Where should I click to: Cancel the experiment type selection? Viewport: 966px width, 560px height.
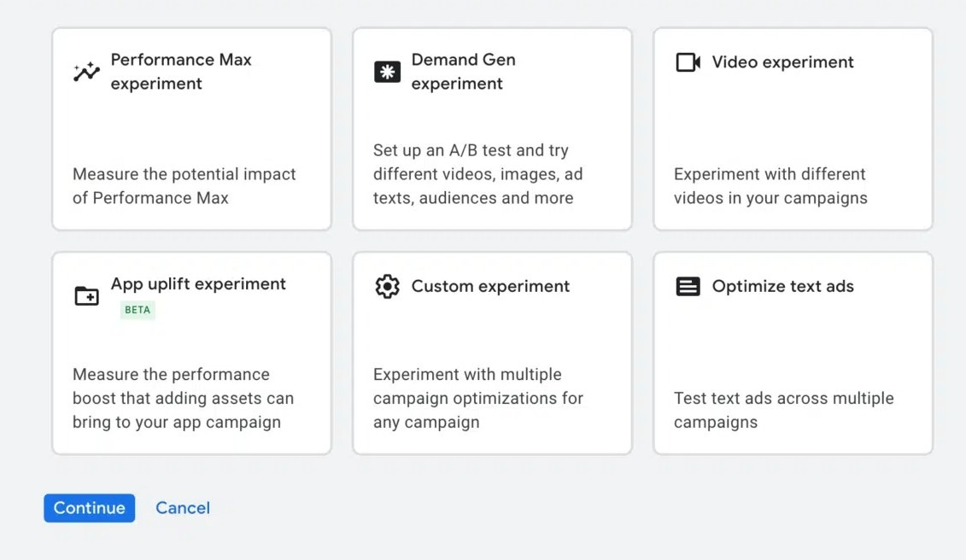[x=183, y=508]
